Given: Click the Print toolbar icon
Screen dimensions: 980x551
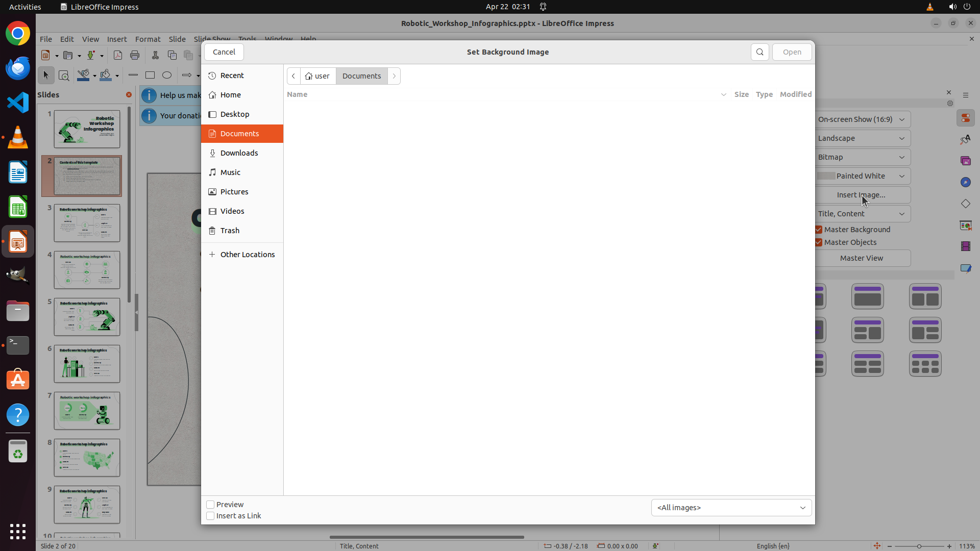Looking at the screenshot, I should 135,55.
